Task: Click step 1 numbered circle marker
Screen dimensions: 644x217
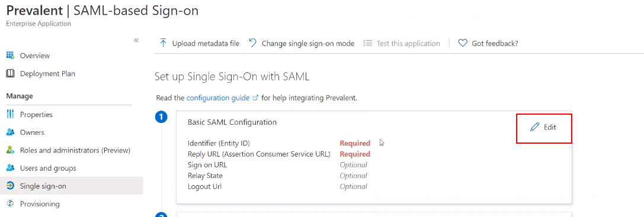Action: 161,117
